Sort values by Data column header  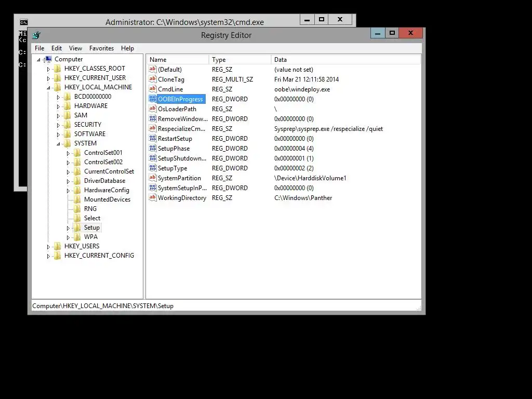[x=345, y=59]
